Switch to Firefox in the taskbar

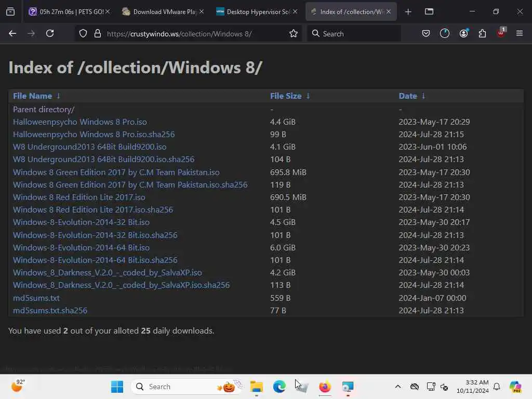point(325,387)
